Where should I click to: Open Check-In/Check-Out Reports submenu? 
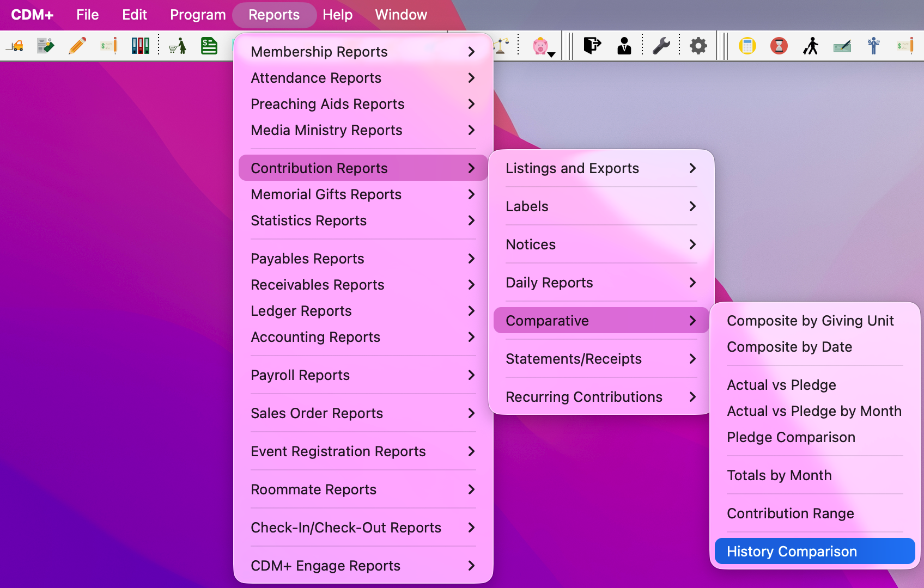pyautogui.click(x=363, y=528)
